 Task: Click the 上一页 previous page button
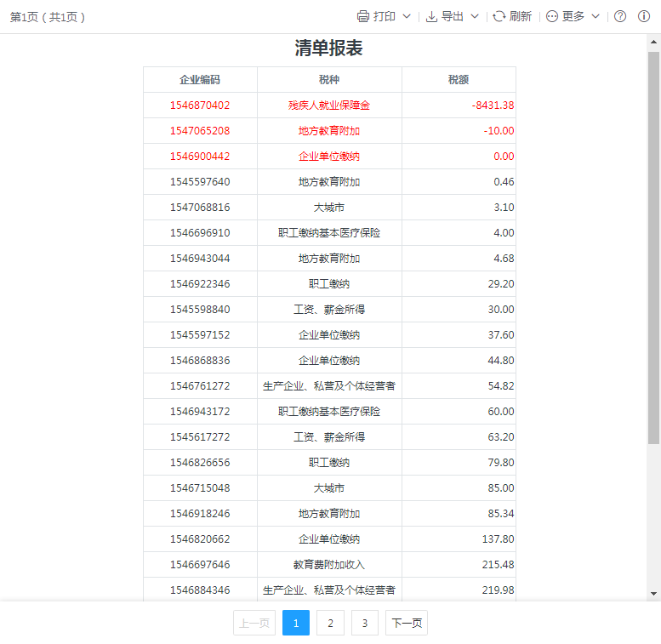point(254,623)
